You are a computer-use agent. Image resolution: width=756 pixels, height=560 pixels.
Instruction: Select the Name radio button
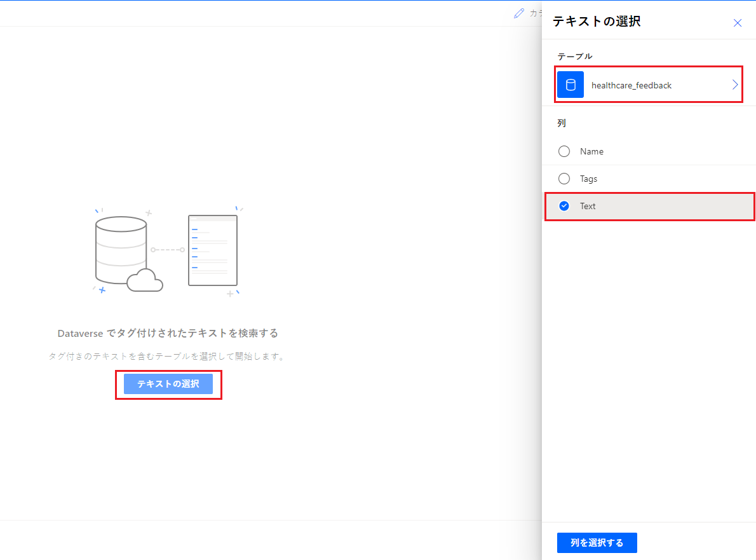564,151
